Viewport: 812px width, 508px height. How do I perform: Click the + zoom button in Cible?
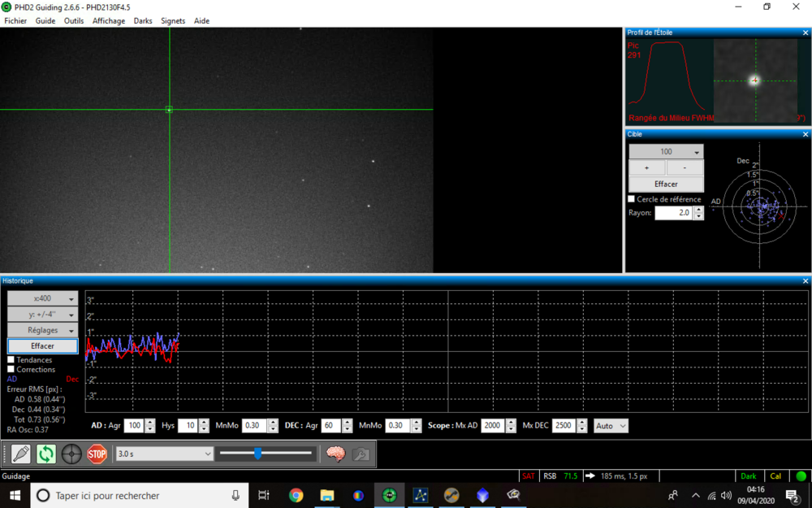click(647, 167)
